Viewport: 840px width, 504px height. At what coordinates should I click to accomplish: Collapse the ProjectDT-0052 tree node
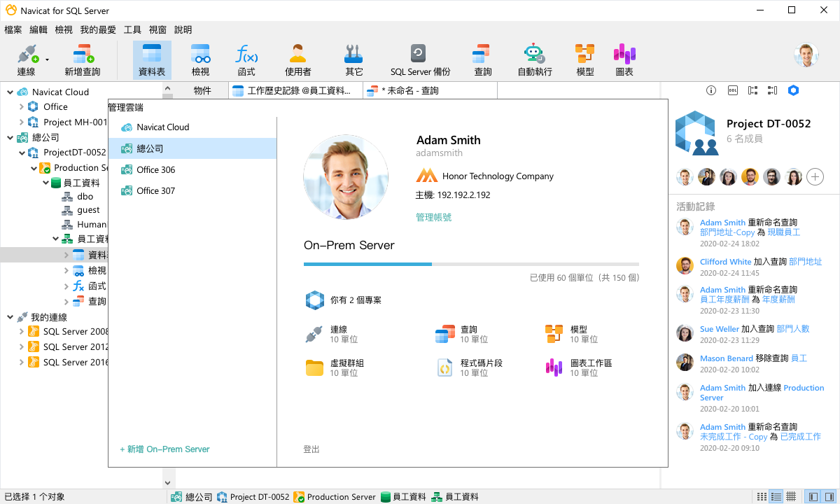(x=21, y=153)
